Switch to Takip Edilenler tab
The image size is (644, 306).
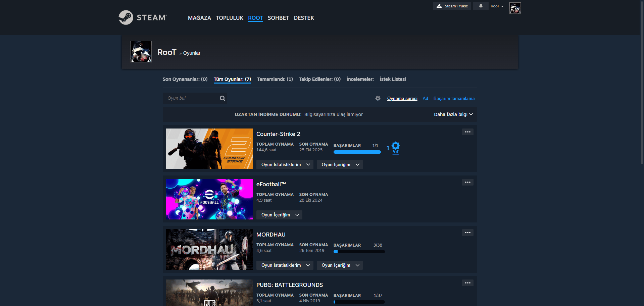pyautogui.click(x=320, y=79)
